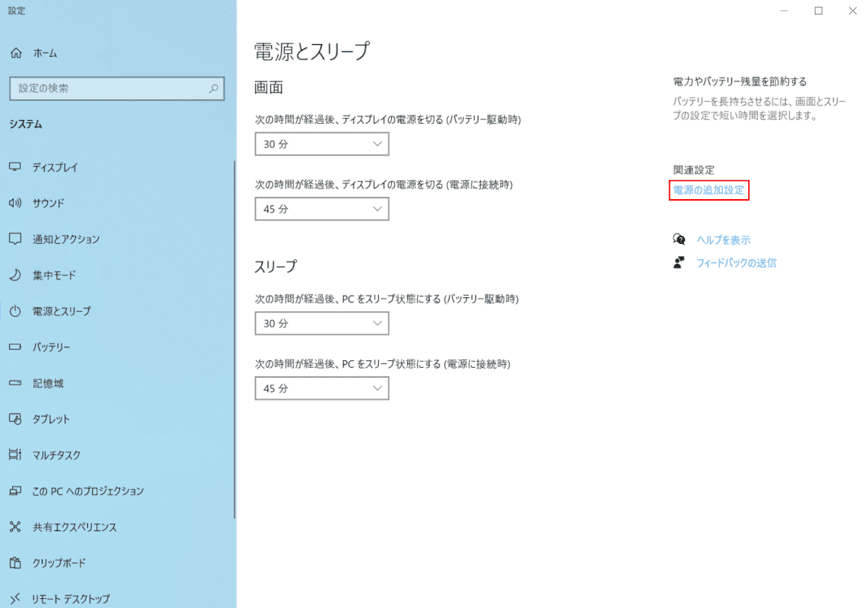This screenshot has height=608, width=868.
Task: Minimize the 設定 window
Action: (x=784, y=11)
